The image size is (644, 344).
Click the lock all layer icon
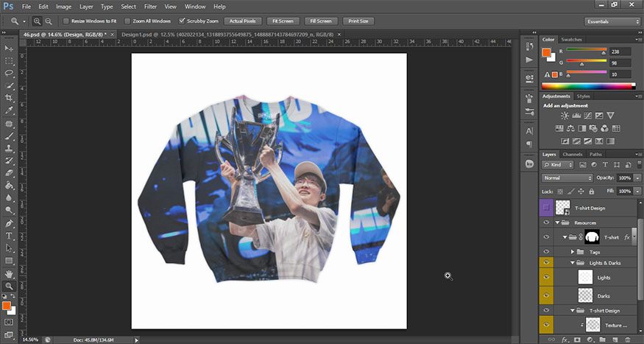point(592,192)
